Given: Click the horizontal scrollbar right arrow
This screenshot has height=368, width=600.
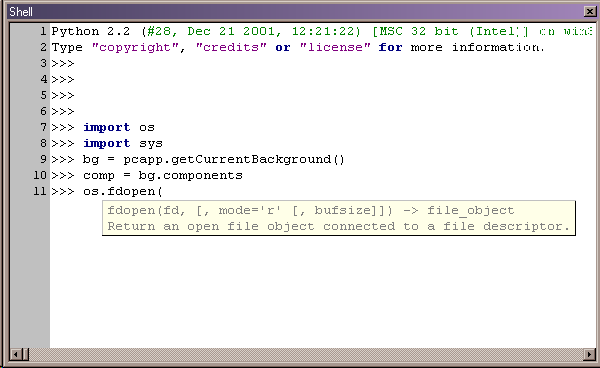Looking at the screenshot, I should click(x=589, y=354).
